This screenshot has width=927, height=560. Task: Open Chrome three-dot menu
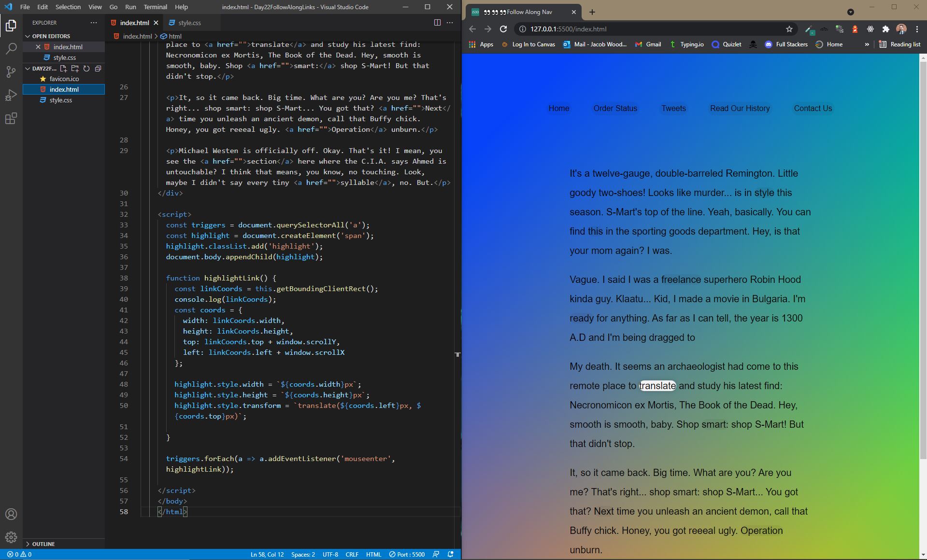917,29
